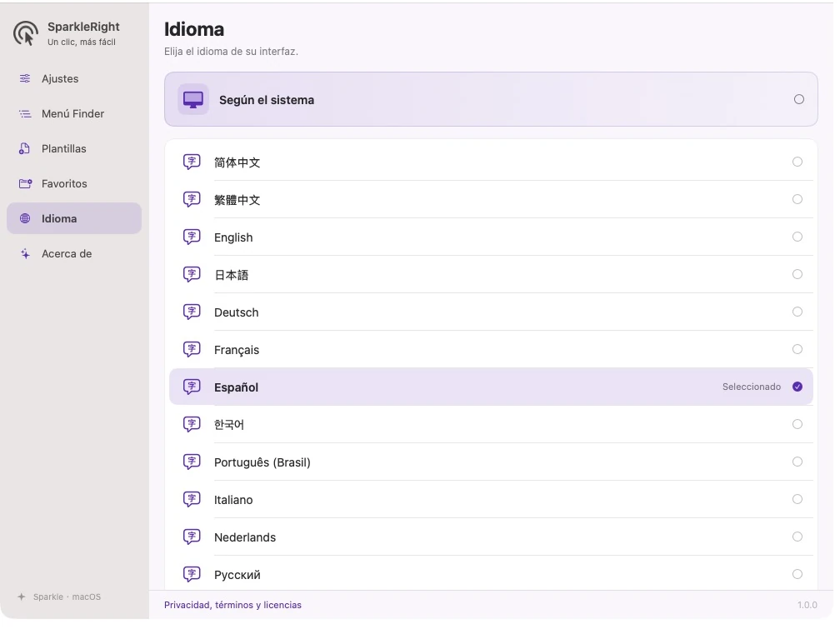Image resolution: width=840 pixels, height=629 pixels.
Task: Click the language icon next to Español
Action: [x=192, y=387]
